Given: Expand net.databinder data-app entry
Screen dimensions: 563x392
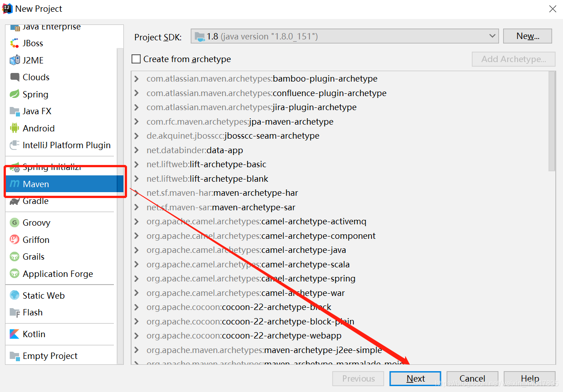Looking at the screenshot, I should click(x=137, y=150).
